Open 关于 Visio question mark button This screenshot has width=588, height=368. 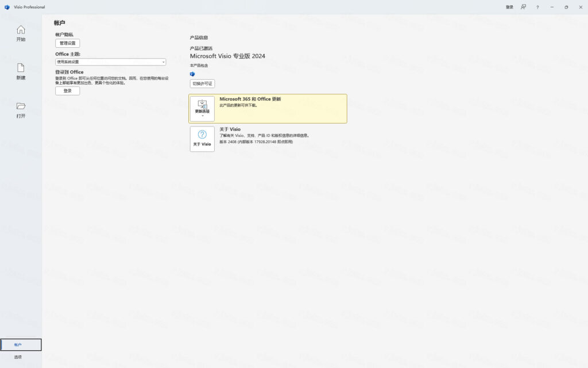pyautogui.click(x=202, y=139)
